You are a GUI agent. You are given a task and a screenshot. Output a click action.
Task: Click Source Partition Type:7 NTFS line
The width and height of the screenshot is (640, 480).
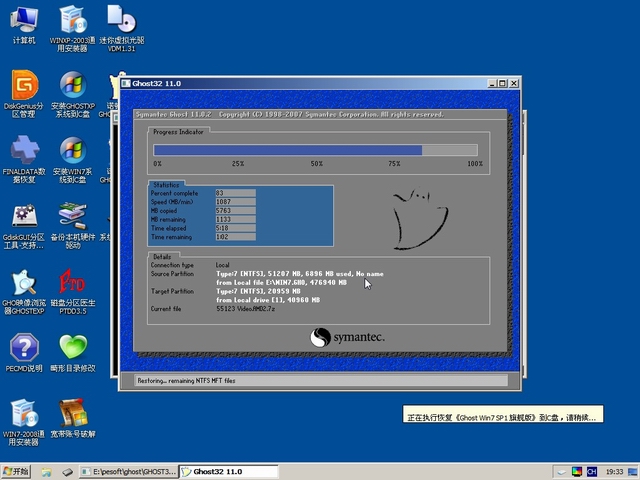tap(300, 274)
